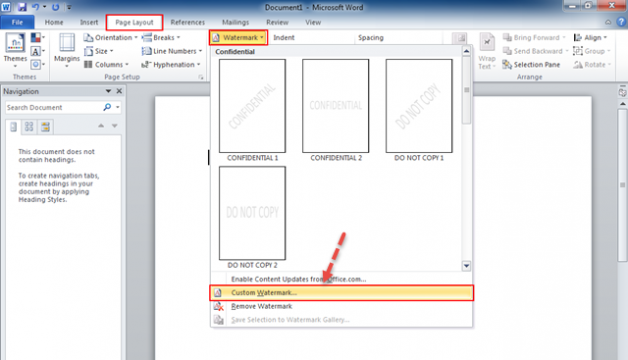This screenshot has height=360, width=628.
Task: Open the File tab
Action: coord(17,22)
